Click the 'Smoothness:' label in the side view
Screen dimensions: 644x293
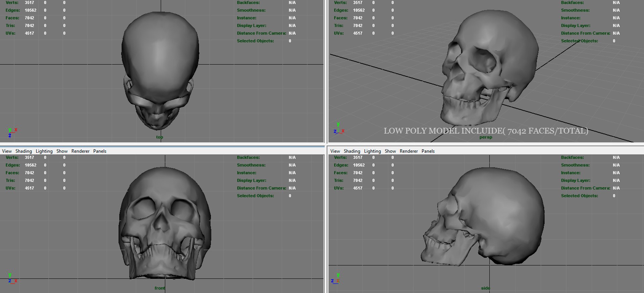pos(575,165)
